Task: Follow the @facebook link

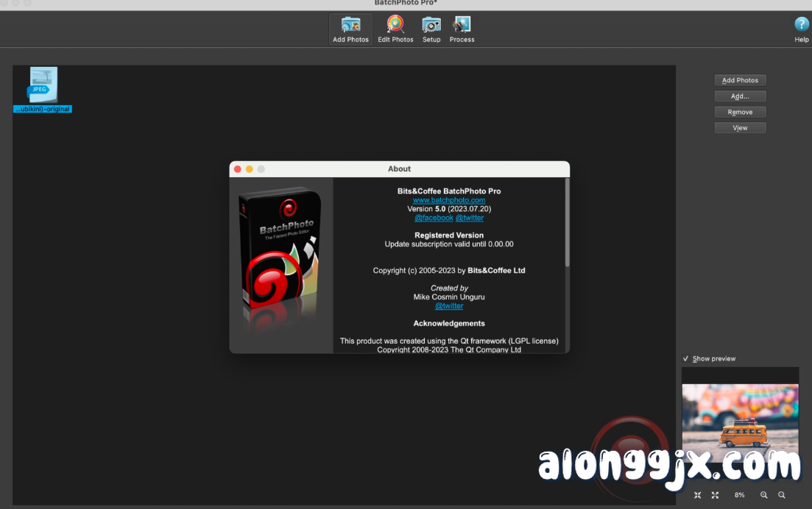Action: pyautogui.click(x=434, y=218)
